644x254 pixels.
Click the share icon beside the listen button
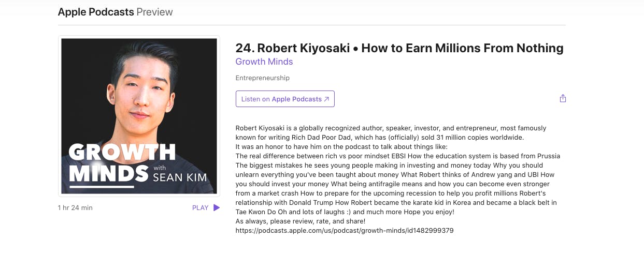click(563, 98)
